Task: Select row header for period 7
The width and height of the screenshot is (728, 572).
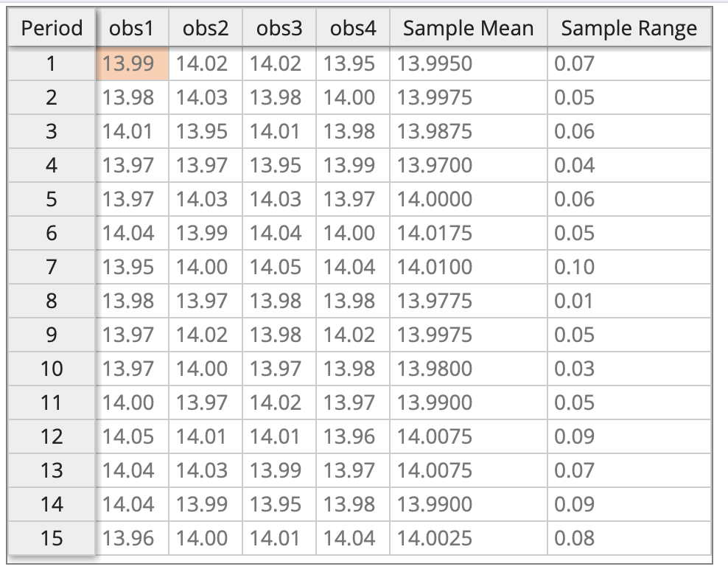Action: pos(52,267)
